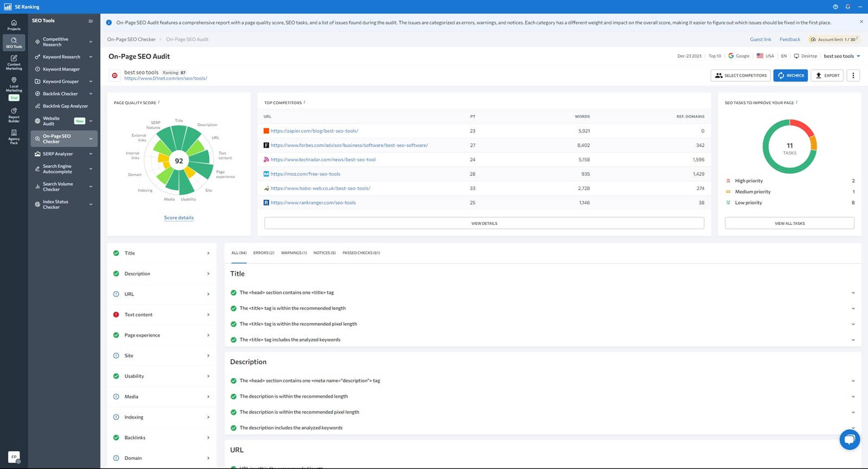The image size is (868, 469).
Task: Select SEO Tools in navigation rail
Action: tap(14, 42)
